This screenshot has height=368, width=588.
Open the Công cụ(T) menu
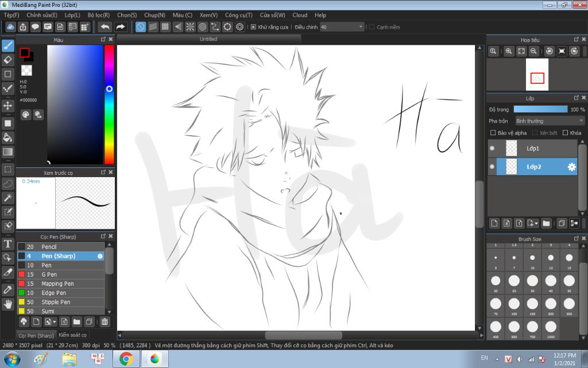click(x=238, y=15)
